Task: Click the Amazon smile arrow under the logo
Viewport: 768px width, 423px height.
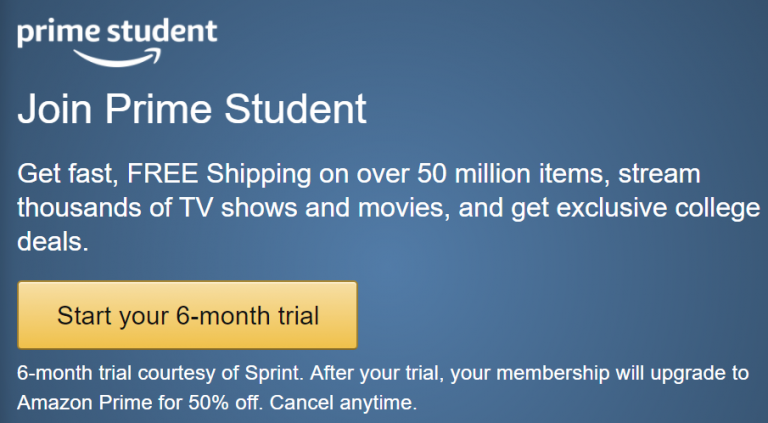Action: click(118, 58)
